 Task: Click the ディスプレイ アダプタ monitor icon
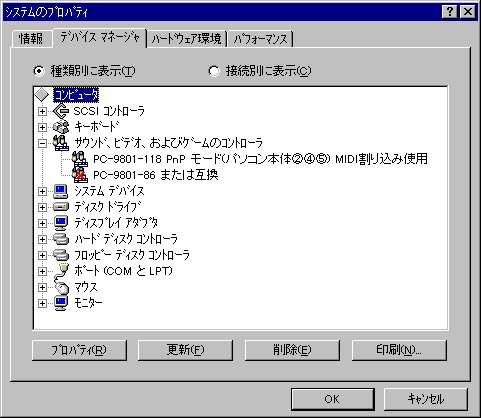pos(61,223)
